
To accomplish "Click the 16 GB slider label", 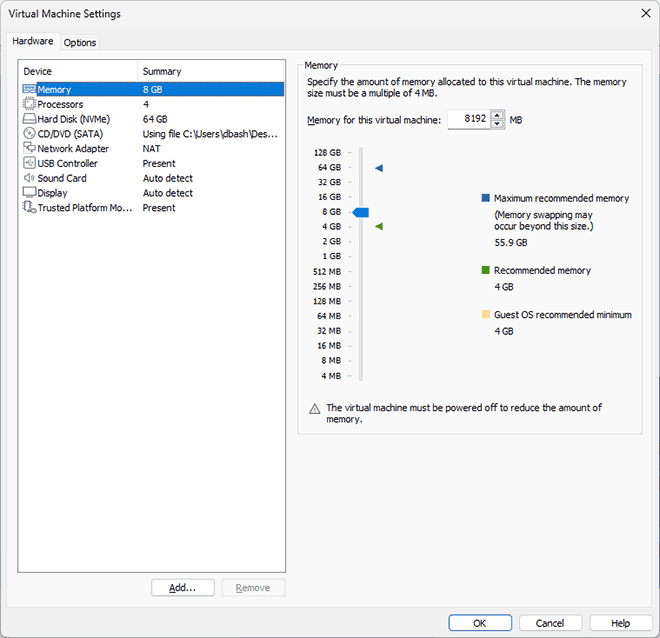I will [x=329, y=197].
